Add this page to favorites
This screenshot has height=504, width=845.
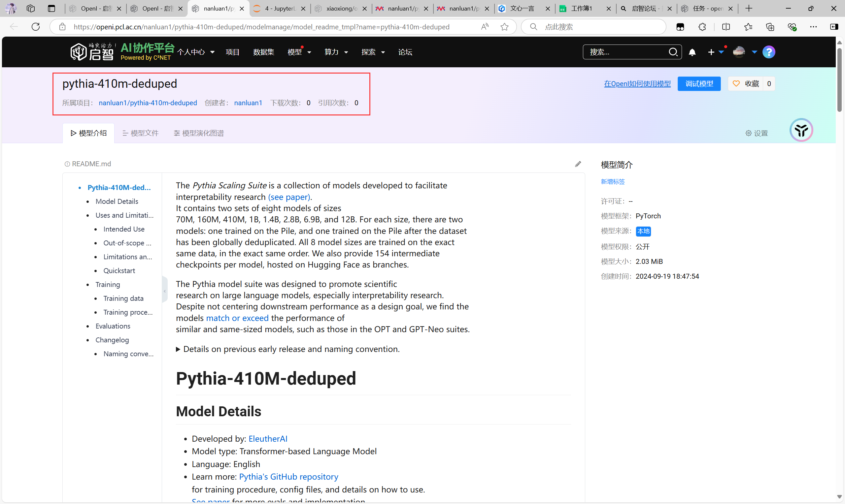click(505, 27)
